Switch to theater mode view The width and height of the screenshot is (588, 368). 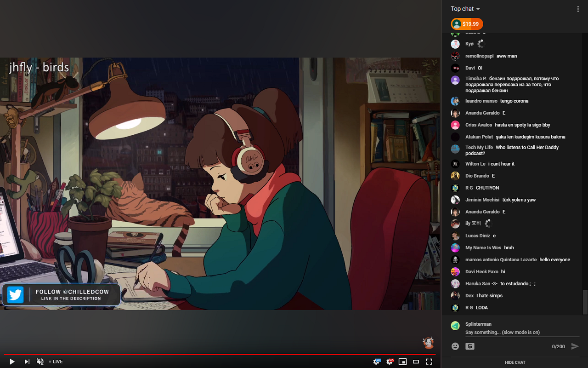[x=416, y=362]
